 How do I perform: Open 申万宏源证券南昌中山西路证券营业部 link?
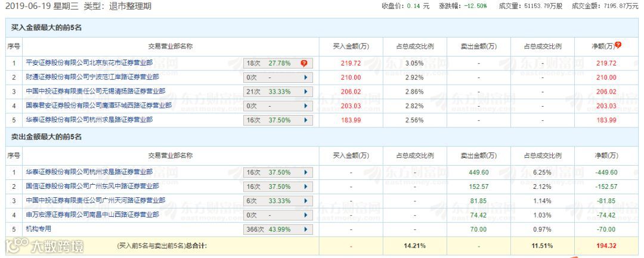[x=92, y=215]
